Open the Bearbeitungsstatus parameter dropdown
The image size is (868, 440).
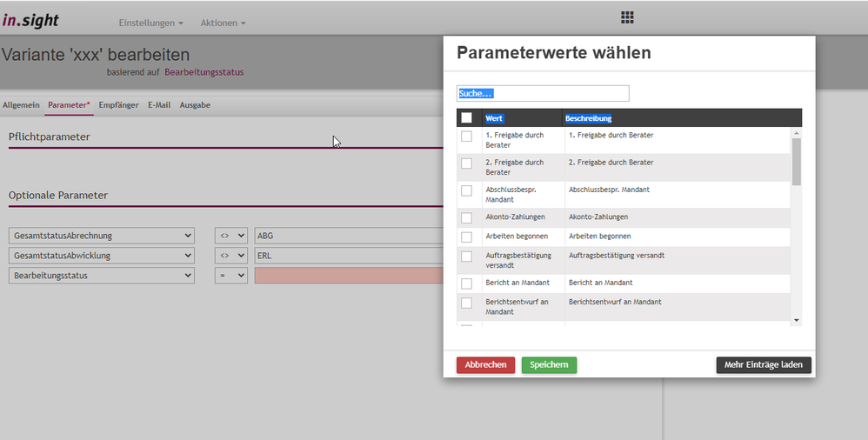pyautogui.click(x=102, y=276)
